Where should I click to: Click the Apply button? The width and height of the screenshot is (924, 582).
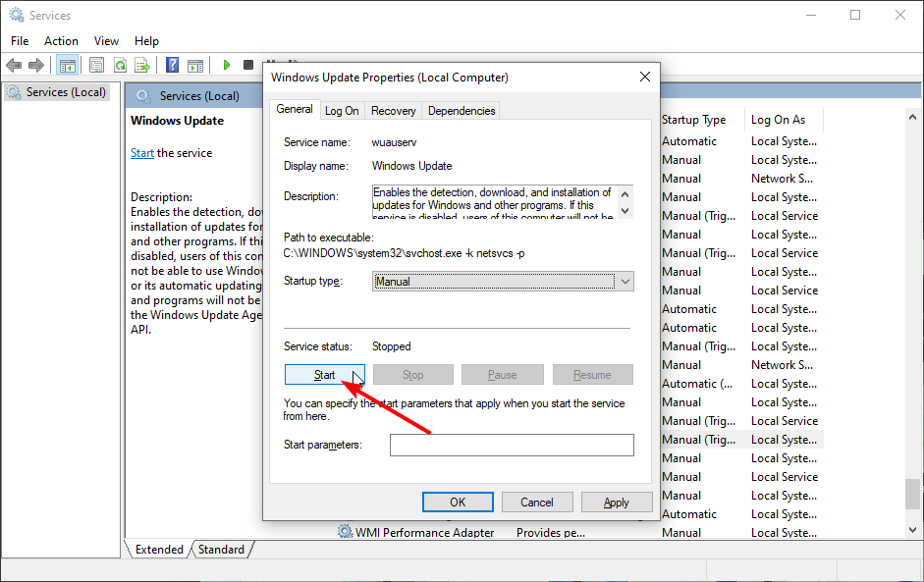pos(617,502)
